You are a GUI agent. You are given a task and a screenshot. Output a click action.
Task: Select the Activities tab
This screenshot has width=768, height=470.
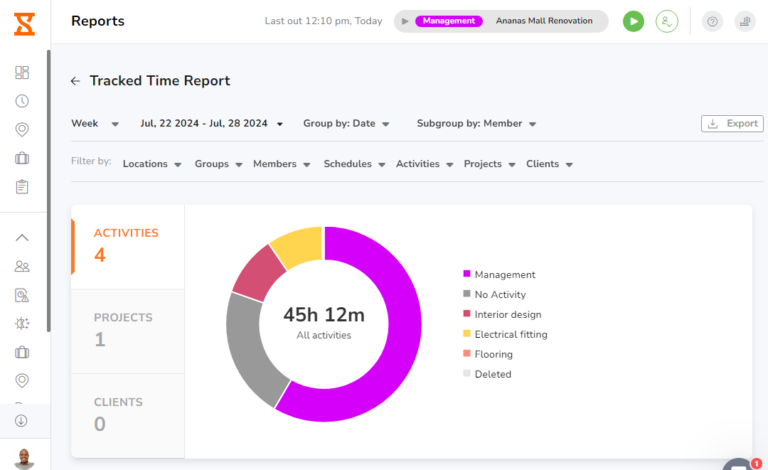pos(127,245)
